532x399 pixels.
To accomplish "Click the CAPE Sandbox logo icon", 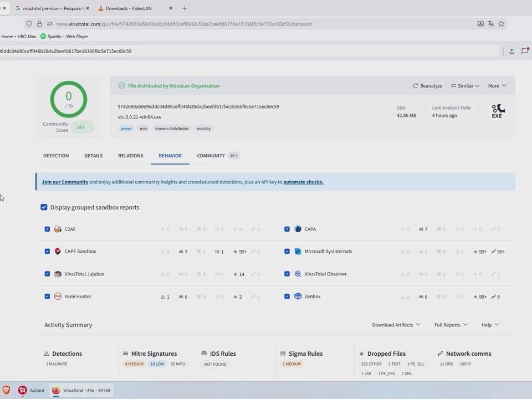I will 58,252.
